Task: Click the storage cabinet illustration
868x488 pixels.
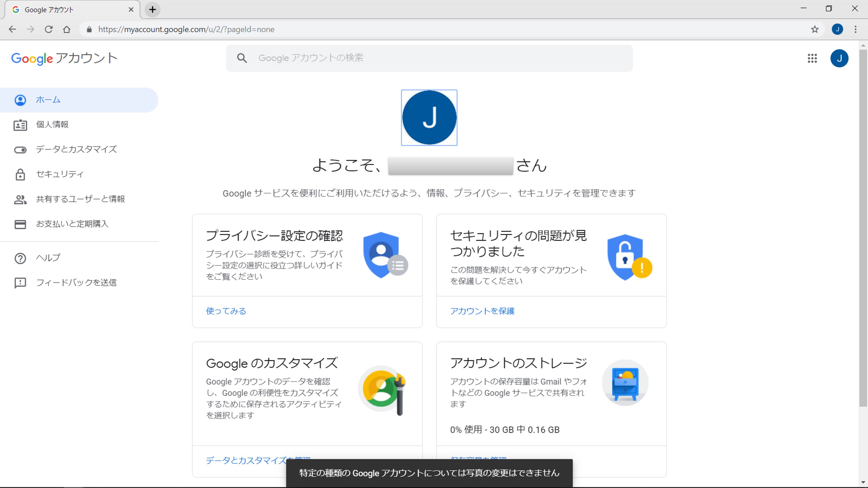Action: point(625,382)
